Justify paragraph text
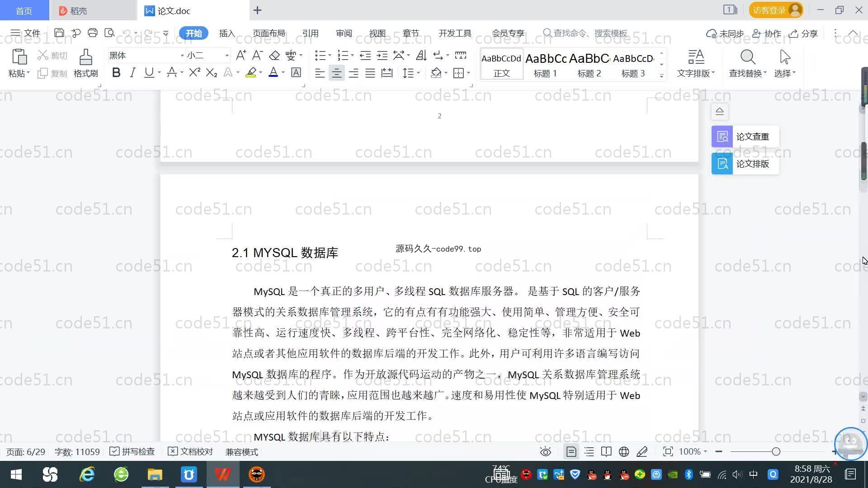 (x=370, y=73)
